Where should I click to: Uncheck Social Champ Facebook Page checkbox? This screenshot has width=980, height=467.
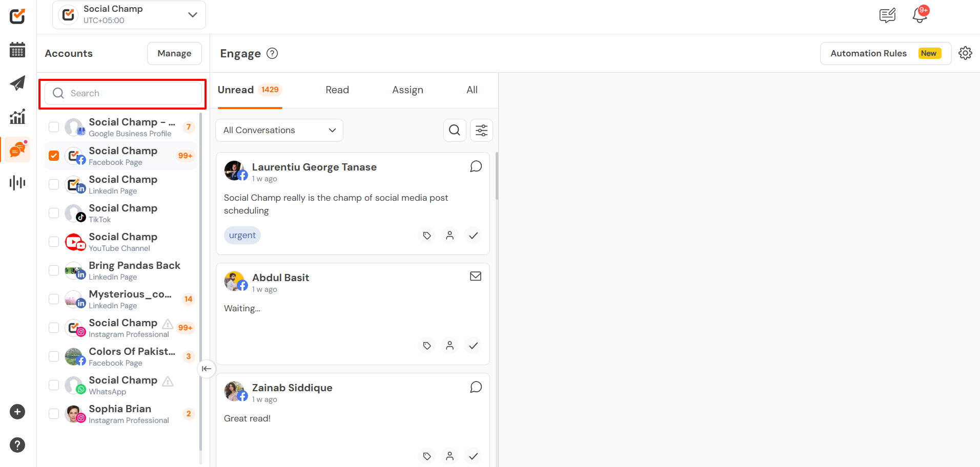coord(54,156)
